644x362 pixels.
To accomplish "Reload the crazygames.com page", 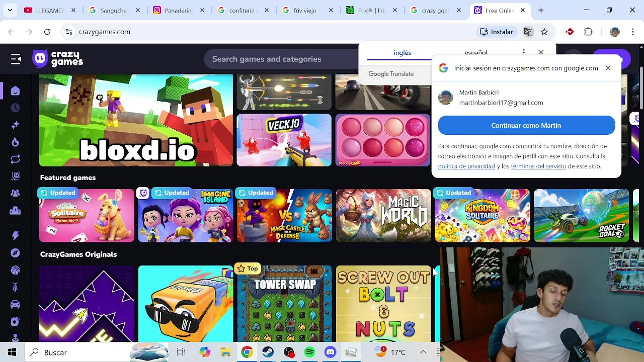I will 47,32.
